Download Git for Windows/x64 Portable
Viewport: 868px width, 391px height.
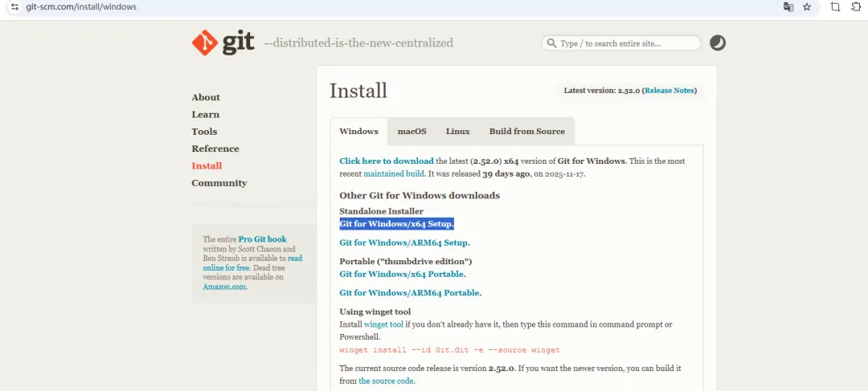coord(401,275)
